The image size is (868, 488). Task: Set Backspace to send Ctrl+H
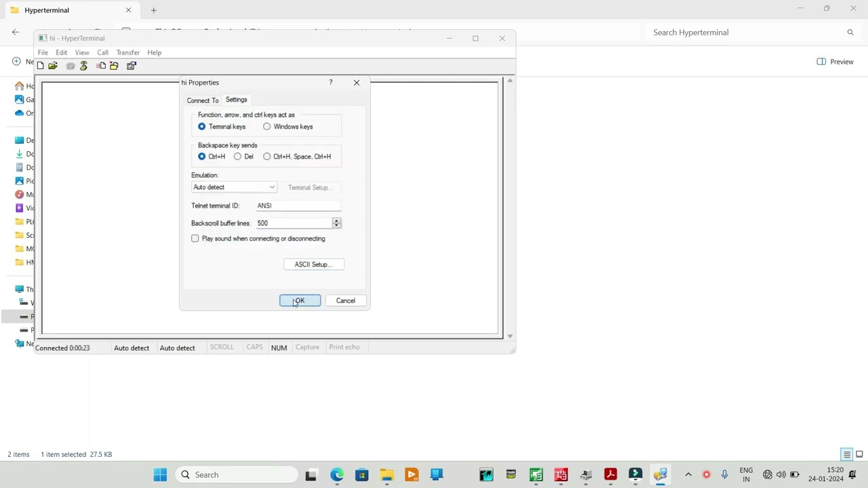pyautogui.click(x=201, y=157)
